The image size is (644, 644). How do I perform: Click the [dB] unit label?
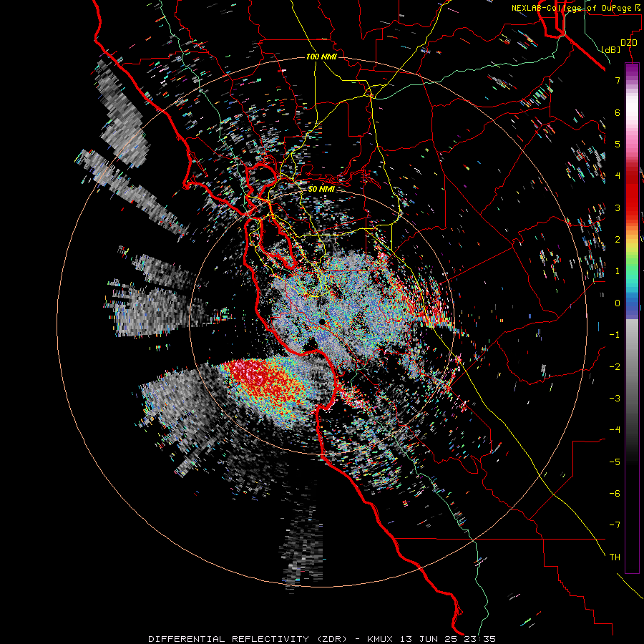pos(611,49)
